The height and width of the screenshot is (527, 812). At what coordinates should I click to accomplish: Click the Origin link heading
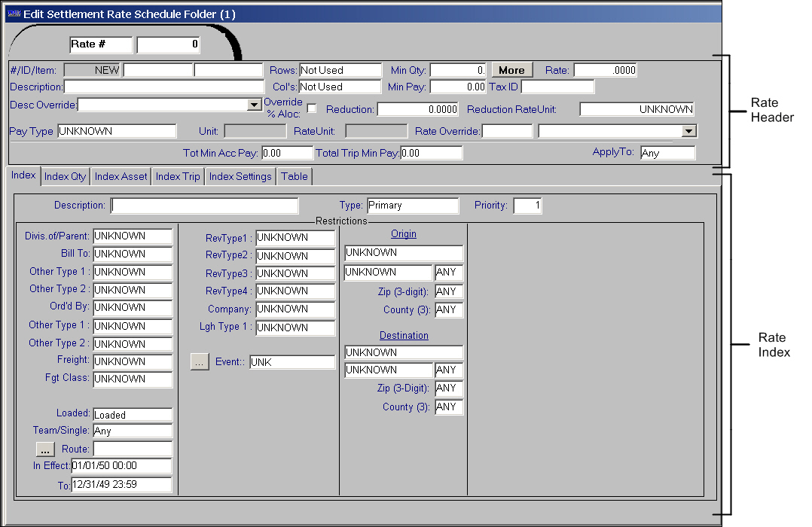click(x=404, y=234)
